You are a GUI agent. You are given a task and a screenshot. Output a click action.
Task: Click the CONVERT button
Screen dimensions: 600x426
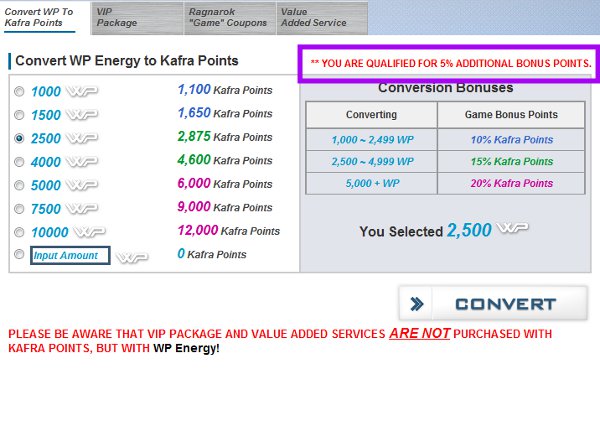click(493, 304)
